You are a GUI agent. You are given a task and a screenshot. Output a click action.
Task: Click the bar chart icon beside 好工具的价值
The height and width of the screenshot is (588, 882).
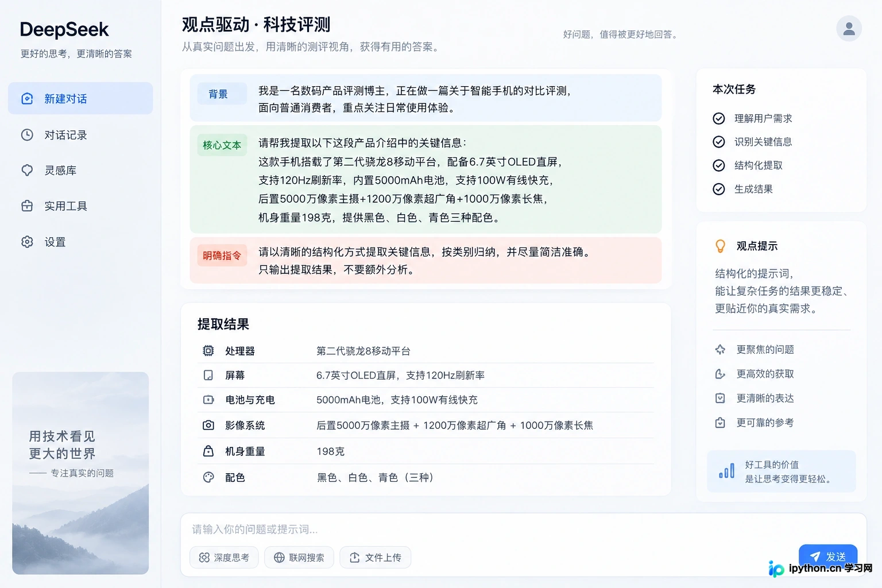726,471
